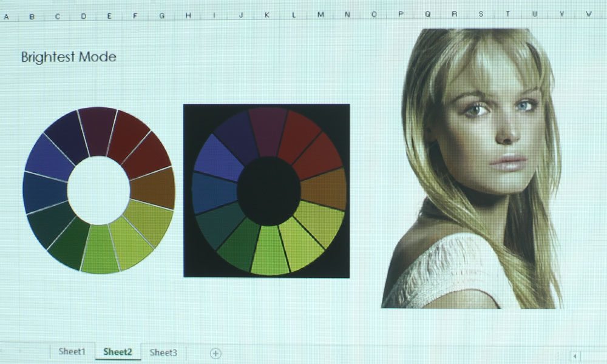Click the dark center of right donut chart

coord(268,190)
